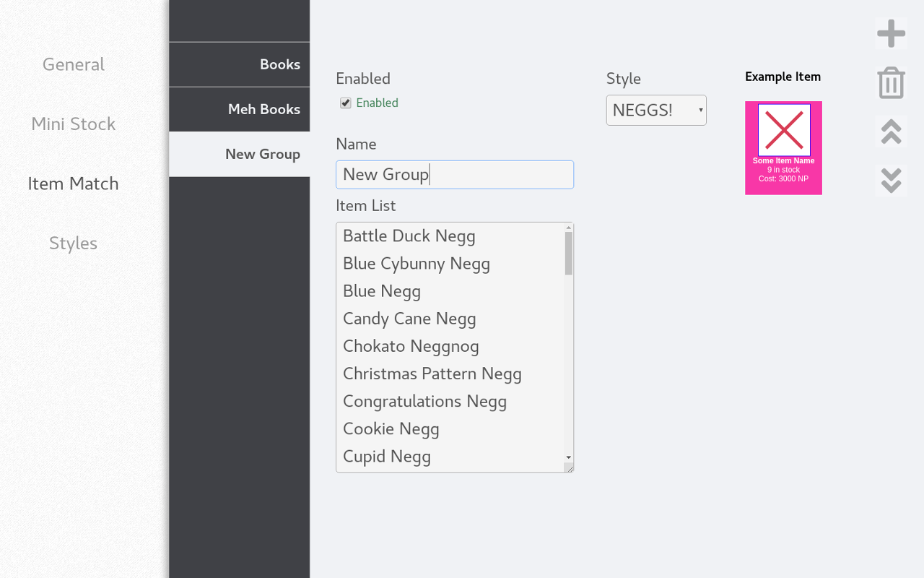924x578 pixels.
Task: Click Some Item Name in example item
Action: point(784,161)
